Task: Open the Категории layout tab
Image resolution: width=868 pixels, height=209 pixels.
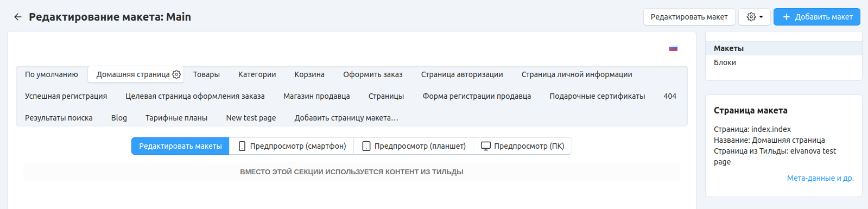Action: 257,74
